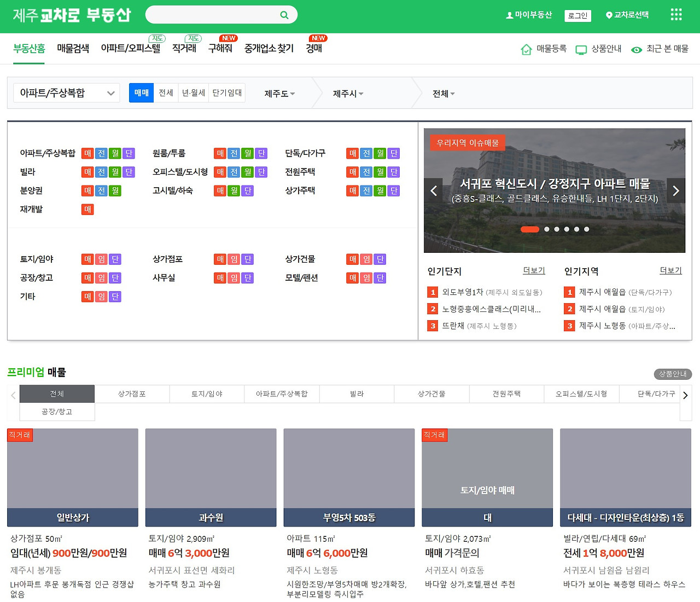Open recently viewed listings eye icon
This screenshot has width=700, height=602.
tap(636, 50)
